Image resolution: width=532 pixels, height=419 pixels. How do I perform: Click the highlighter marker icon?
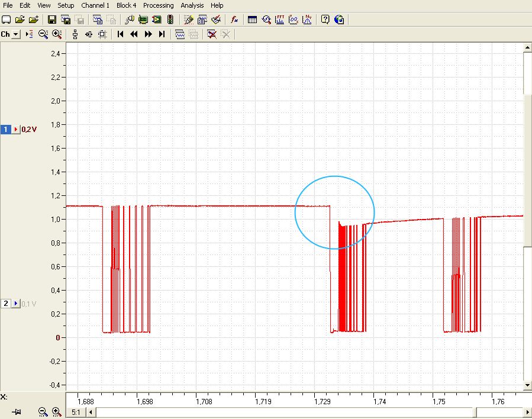(189, 20)
